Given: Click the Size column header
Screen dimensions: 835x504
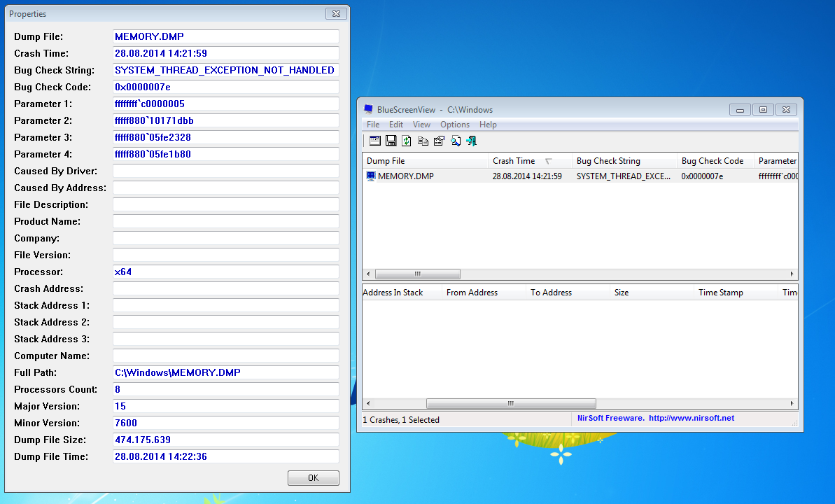Looking at the screenshot, I should pos(652,293).
